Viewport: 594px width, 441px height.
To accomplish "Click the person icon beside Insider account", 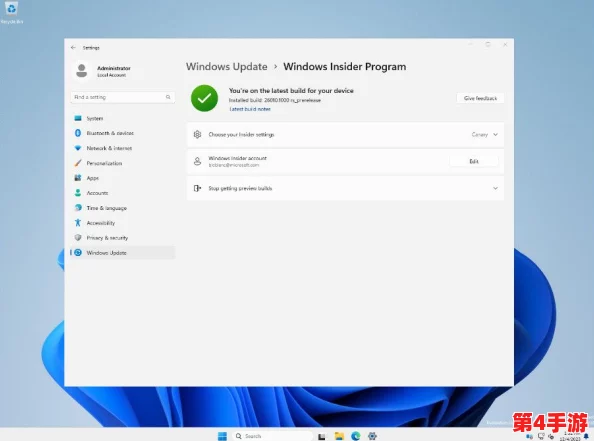I will (x=197, y=161).
